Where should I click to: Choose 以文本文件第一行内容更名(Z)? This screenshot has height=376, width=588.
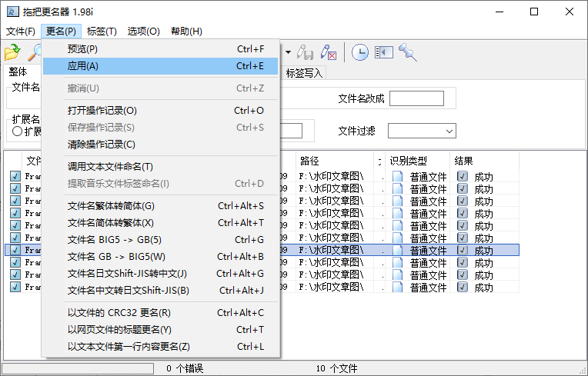(x=161, y=347)
